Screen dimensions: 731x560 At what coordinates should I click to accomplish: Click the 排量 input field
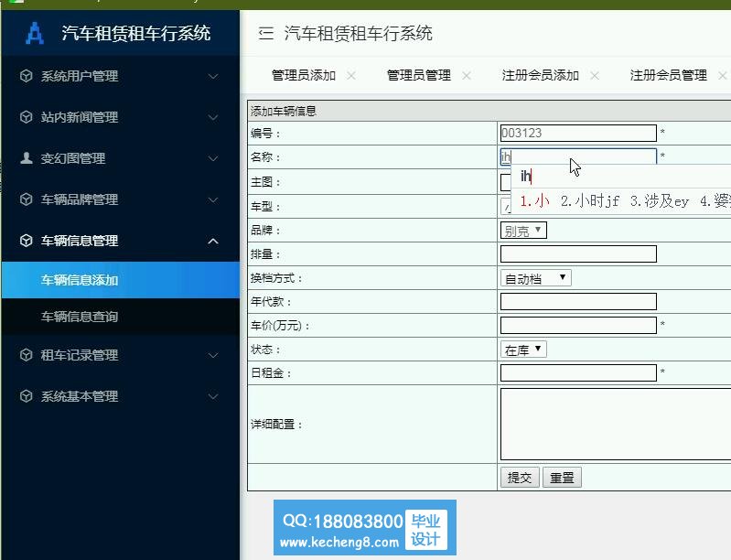578,254
